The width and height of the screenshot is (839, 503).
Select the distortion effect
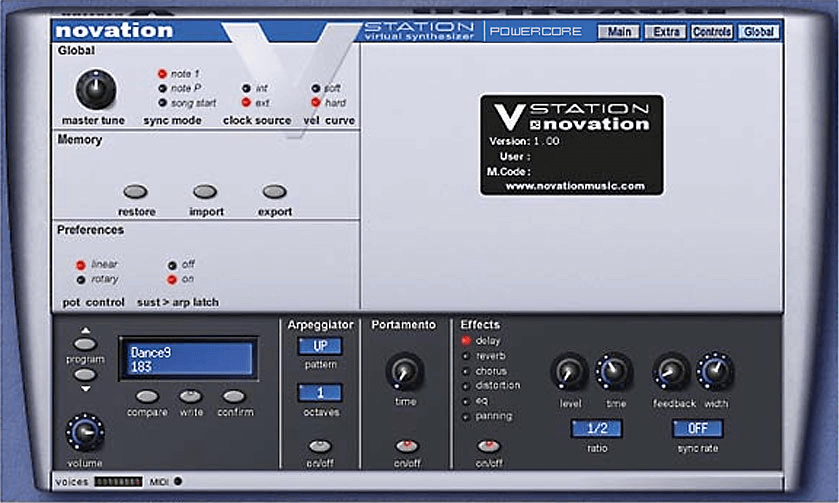466,386
